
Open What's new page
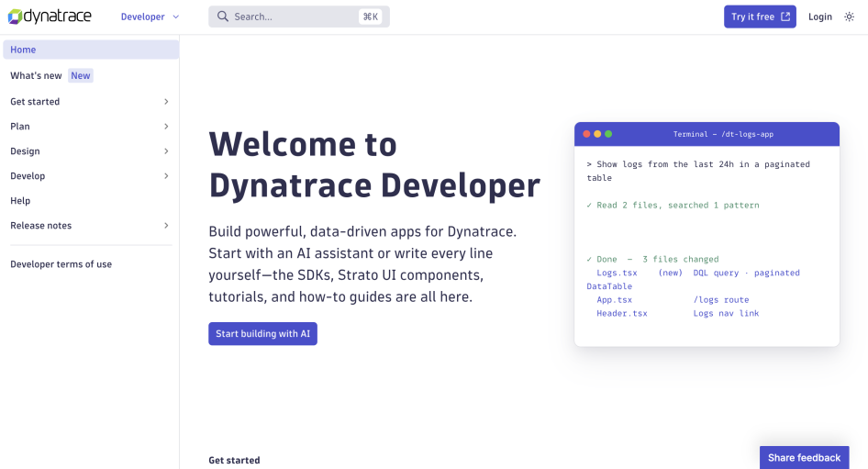[36, 75]
